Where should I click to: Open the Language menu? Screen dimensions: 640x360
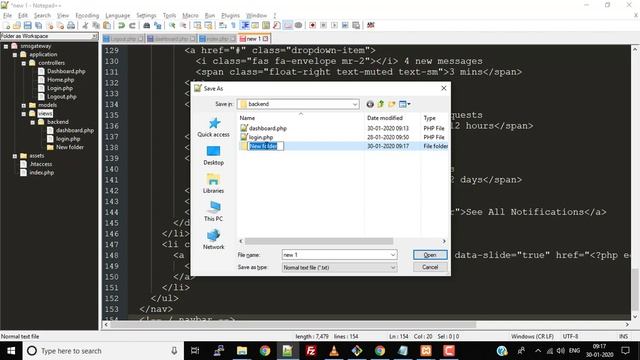point(118,16)
